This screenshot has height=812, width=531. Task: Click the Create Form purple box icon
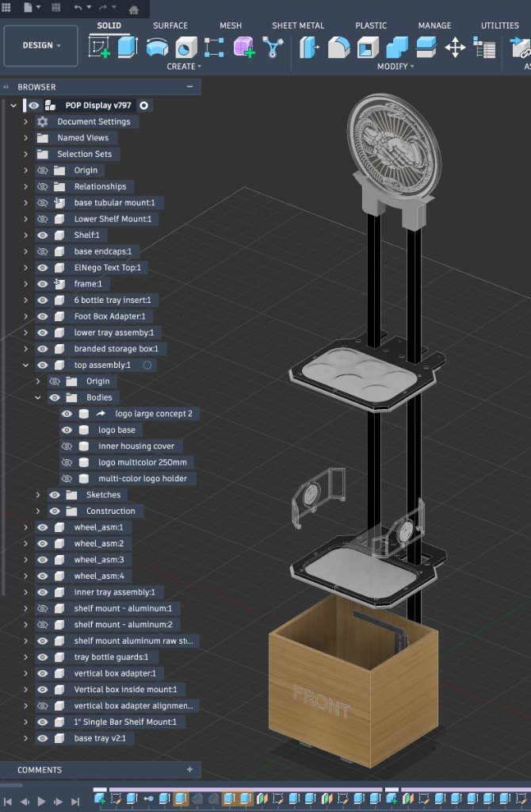(x=243, y=48)
